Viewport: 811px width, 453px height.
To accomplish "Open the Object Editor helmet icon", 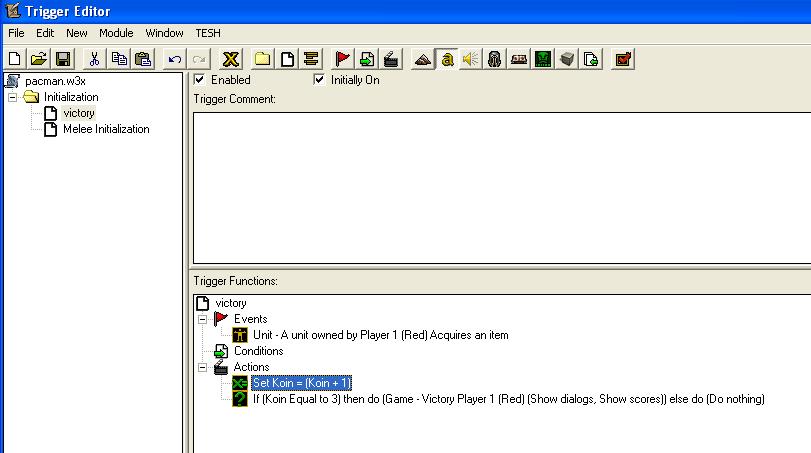I will [x=495, y=59].
